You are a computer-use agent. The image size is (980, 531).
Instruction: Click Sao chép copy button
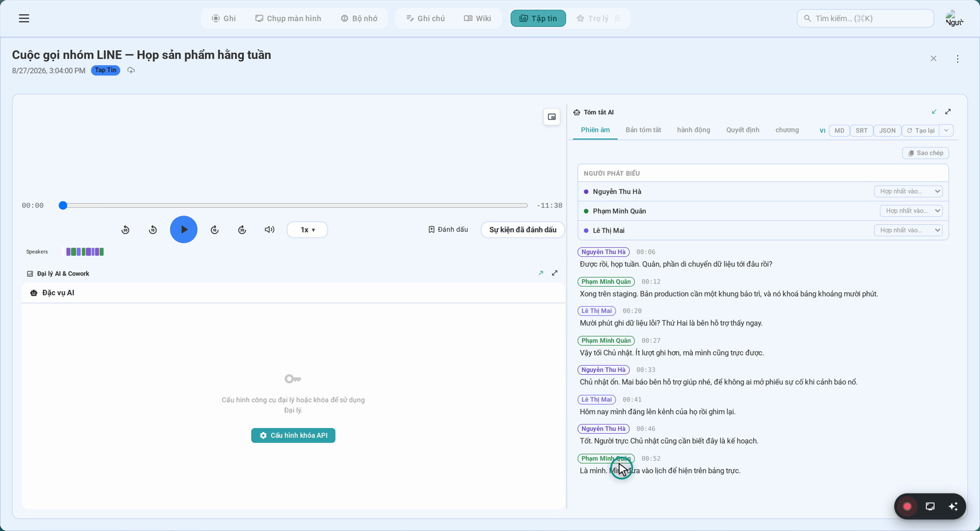pos(926,153)
